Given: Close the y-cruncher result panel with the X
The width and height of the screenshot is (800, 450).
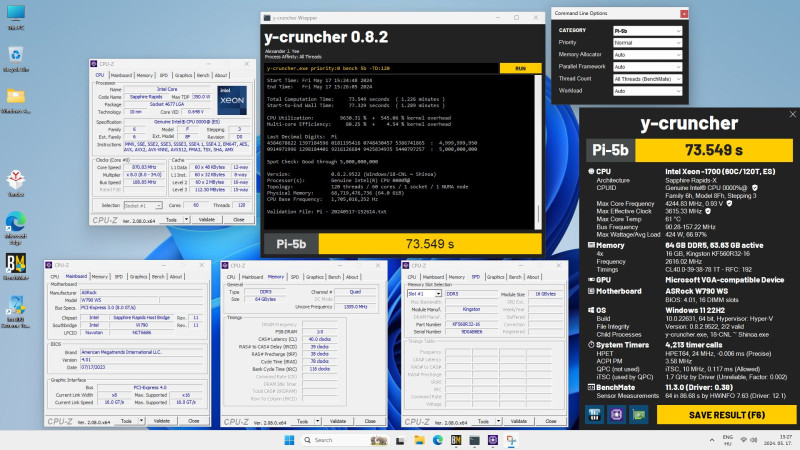Looking at the screenshot, I should [x=792, y=114].
